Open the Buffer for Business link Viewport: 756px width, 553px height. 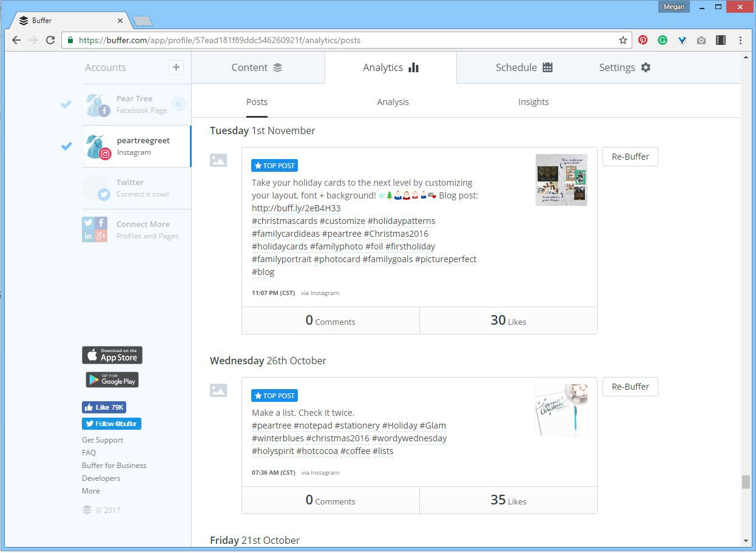click(114, 466)
